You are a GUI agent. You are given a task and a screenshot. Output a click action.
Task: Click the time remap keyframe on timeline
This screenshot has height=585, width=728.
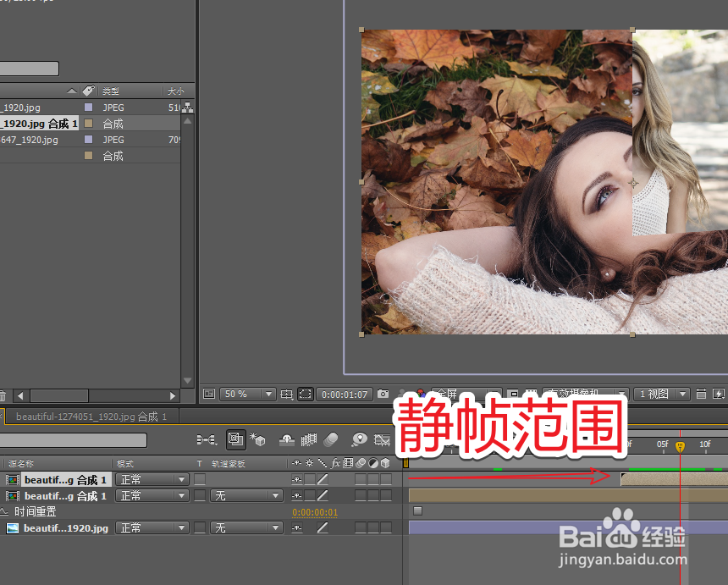418,510
